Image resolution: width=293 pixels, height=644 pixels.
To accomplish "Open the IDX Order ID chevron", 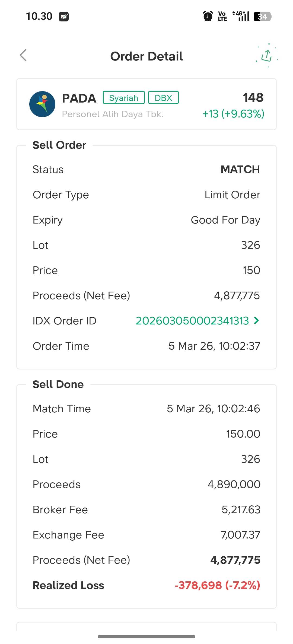I will pos(256,321).
